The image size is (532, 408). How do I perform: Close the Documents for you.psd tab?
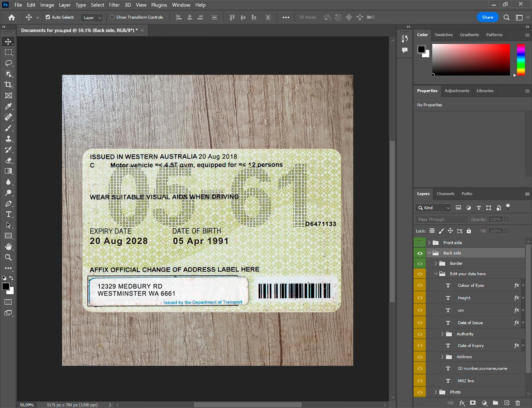pyautogui.click(x=142, y=30)
